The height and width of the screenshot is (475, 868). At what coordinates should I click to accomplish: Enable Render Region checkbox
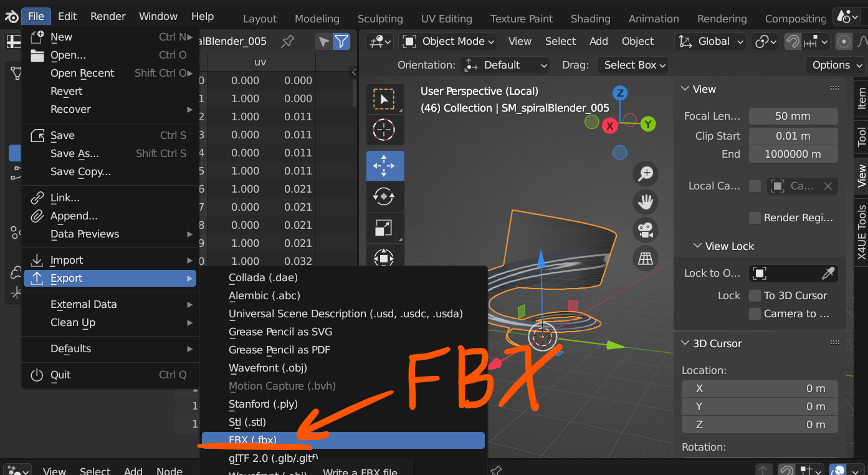755,218
